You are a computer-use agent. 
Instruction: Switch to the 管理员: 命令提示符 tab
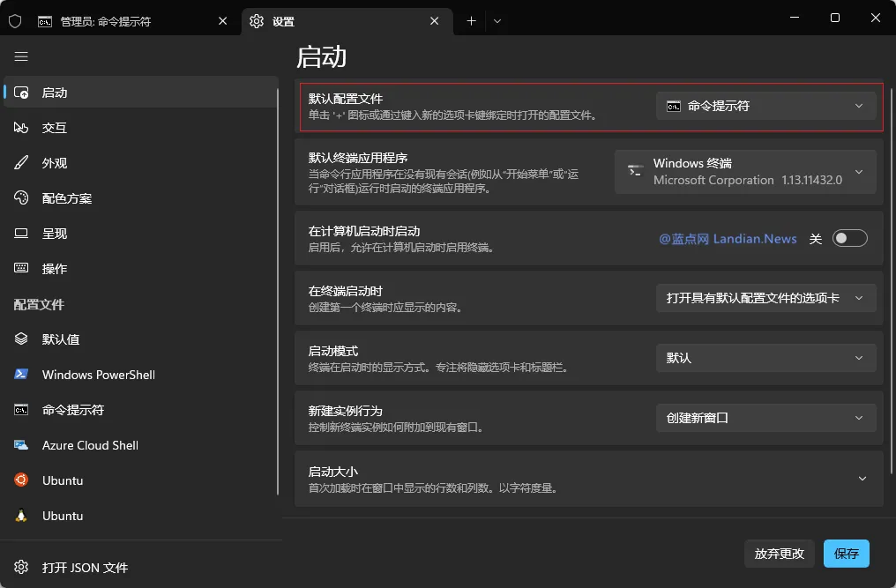pos(115,19)
